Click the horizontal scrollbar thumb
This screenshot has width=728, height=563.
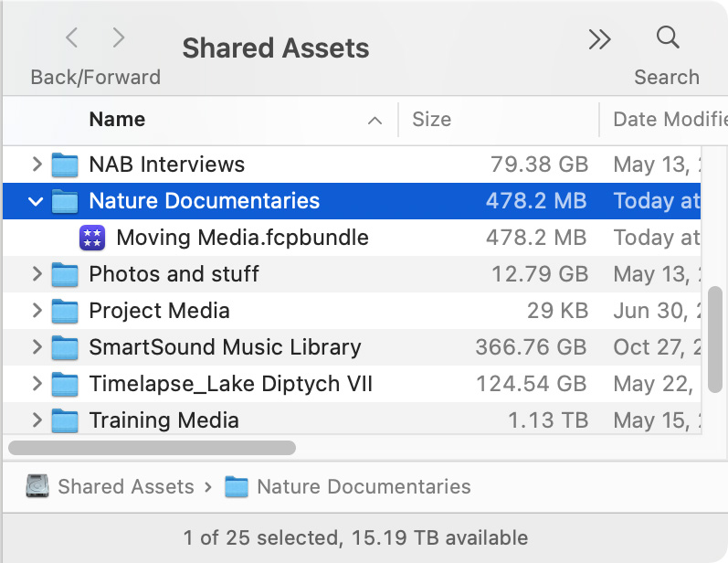click(152, 448)
